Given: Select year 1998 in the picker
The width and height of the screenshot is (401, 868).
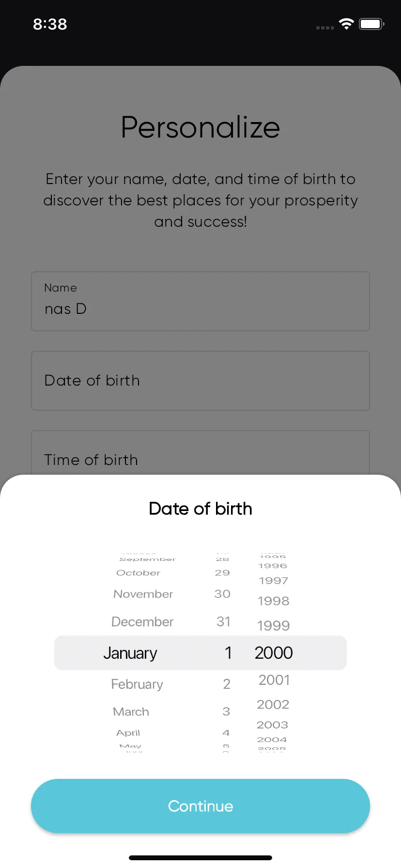Looking at the screenshot, I should [274, 601].
